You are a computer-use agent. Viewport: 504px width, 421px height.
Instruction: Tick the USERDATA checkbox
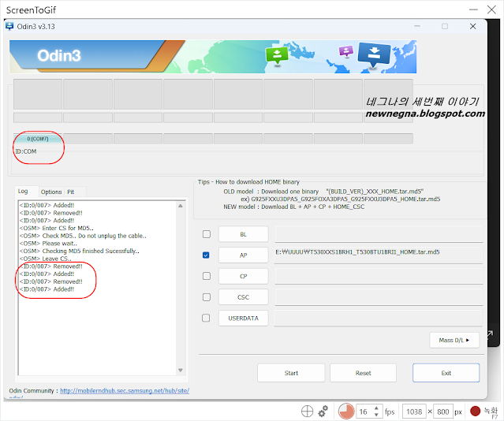(206, 318)
